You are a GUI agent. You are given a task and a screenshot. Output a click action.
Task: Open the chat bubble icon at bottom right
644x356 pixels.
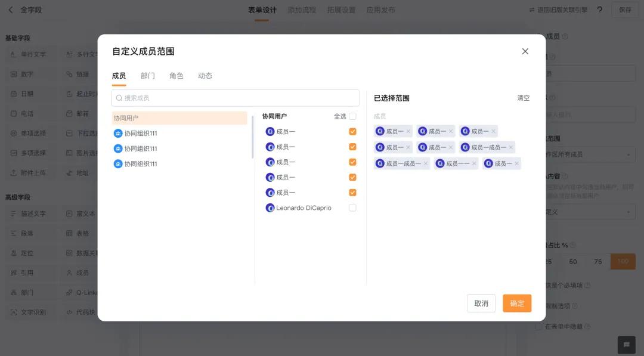click(626, 345)
